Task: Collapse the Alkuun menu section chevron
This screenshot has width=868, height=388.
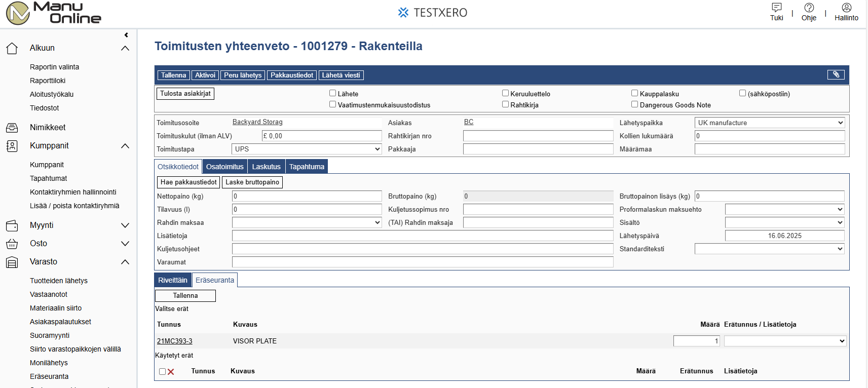Action: (125, 48)
